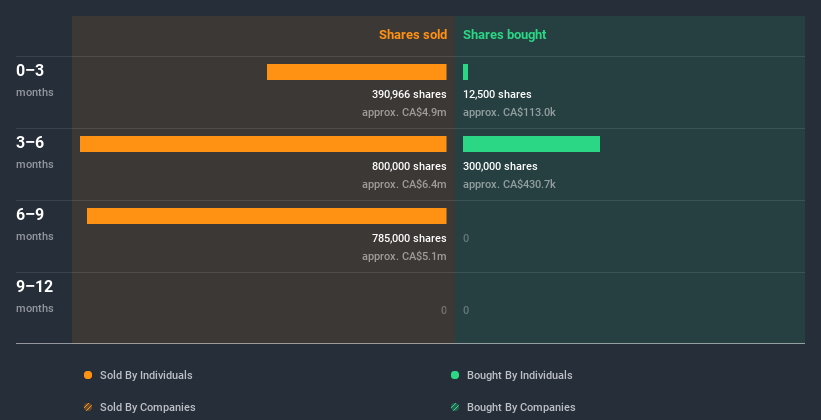This screenshot has width=821, height=420.
Task: Click the 9–12 months bought zero value
Action: click(x=466, y=310)
